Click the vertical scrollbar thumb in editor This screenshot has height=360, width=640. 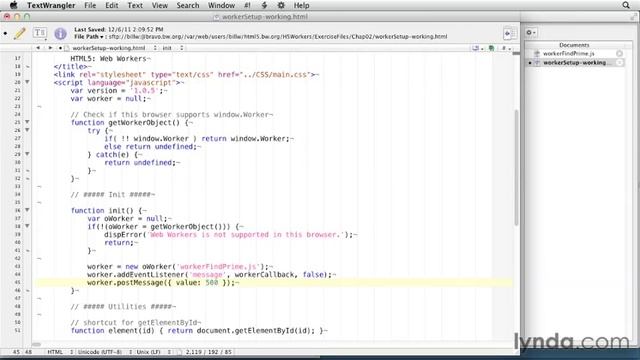(x=516, y=167)
